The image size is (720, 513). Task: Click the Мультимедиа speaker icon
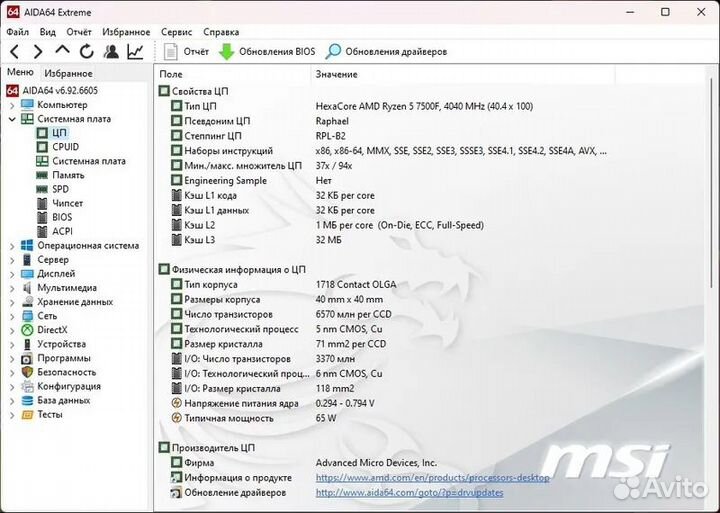point(27,288)
